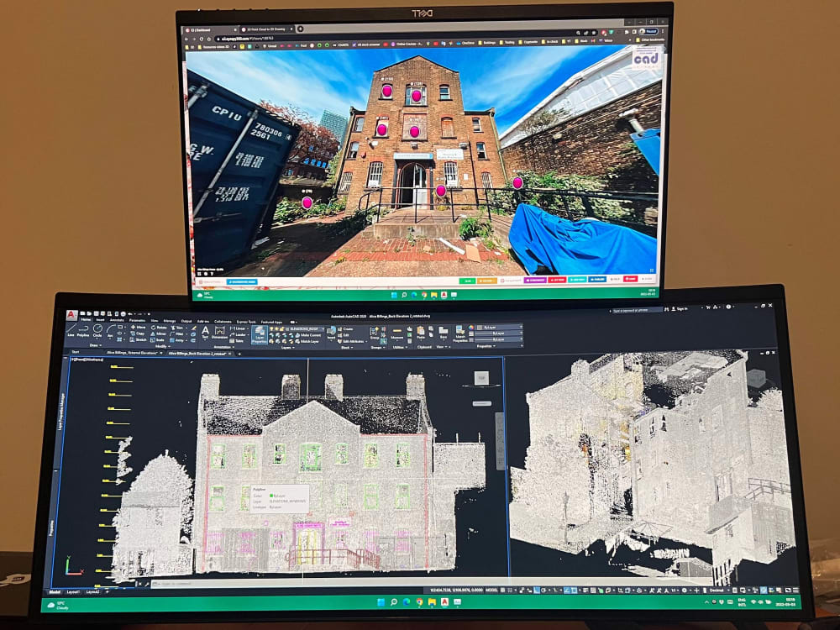This screenshot has height=630, width=840.
Task: Click the Paste clipboard icon
Action: pyautogui.click(x=421, y=332)
